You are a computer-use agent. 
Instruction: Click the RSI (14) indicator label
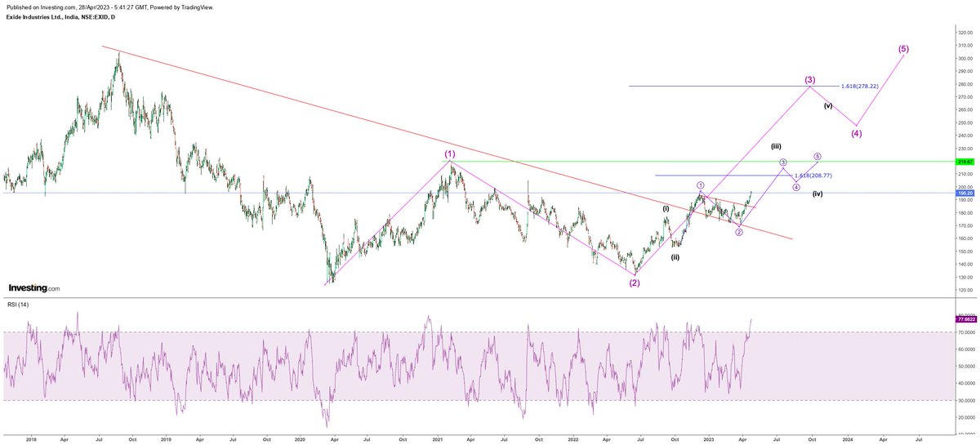point(20,306)
